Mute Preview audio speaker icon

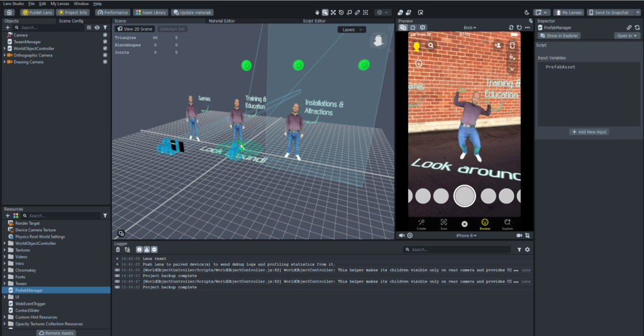click(x=402, y=236)
